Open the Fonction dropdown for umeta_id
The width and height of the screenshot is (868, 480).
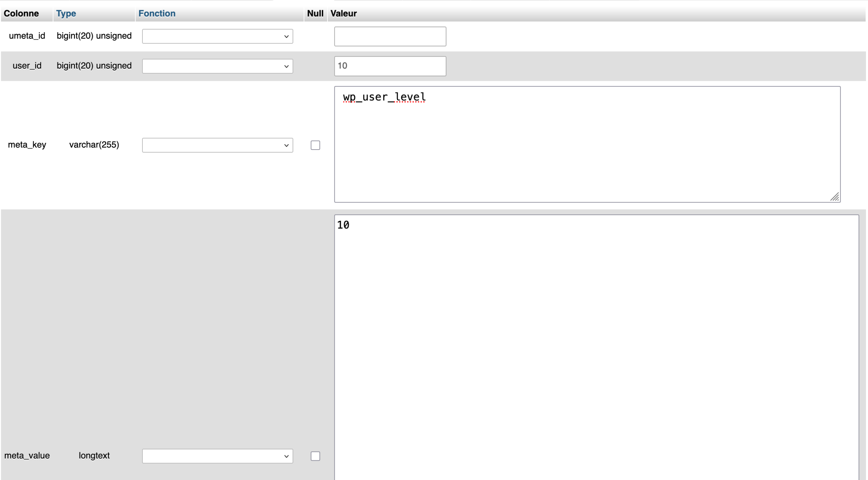[217, 36]
